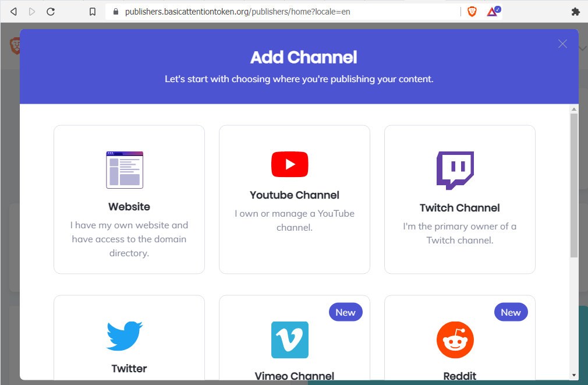Choose the Twitter heading
Viewport: 588px width, 385px height.
pos(129,369)
